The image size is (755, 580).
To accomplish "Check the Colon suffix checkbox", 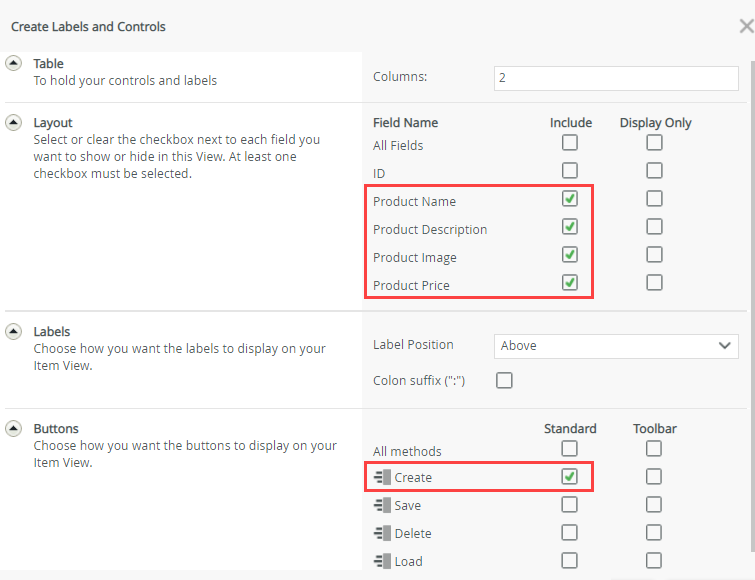I will (504, 381).
